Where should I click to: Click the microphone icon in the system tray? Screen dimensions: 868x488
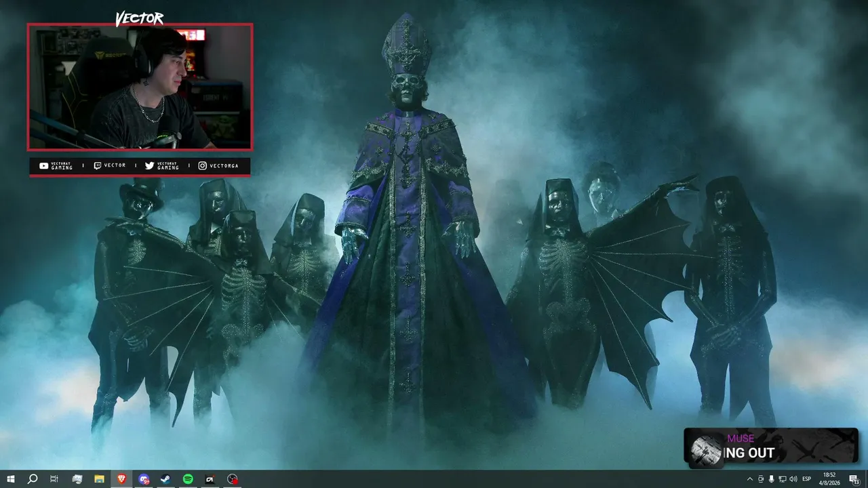point(771,479)
